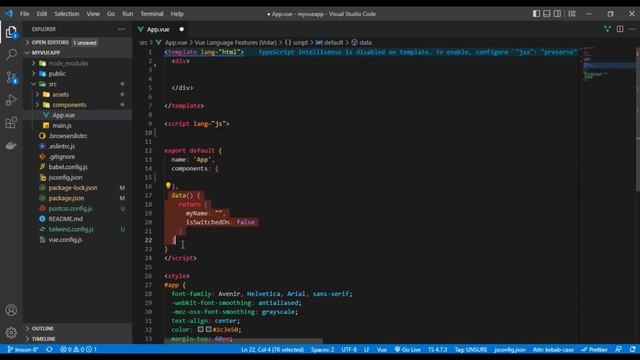Toggle primary side bar layout icon
This screenshot has width=640, height=360.
[536, 13]
